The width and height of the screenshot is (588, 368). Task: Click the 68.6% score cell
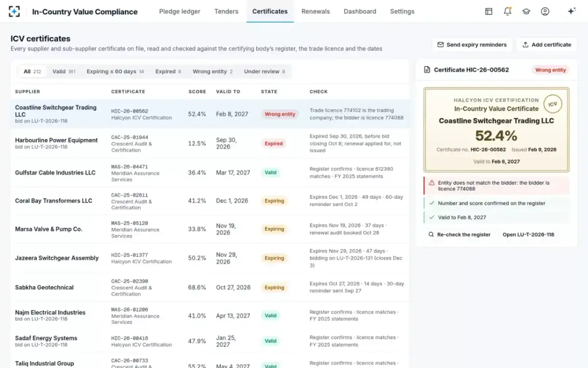click(x=197, y=288)
